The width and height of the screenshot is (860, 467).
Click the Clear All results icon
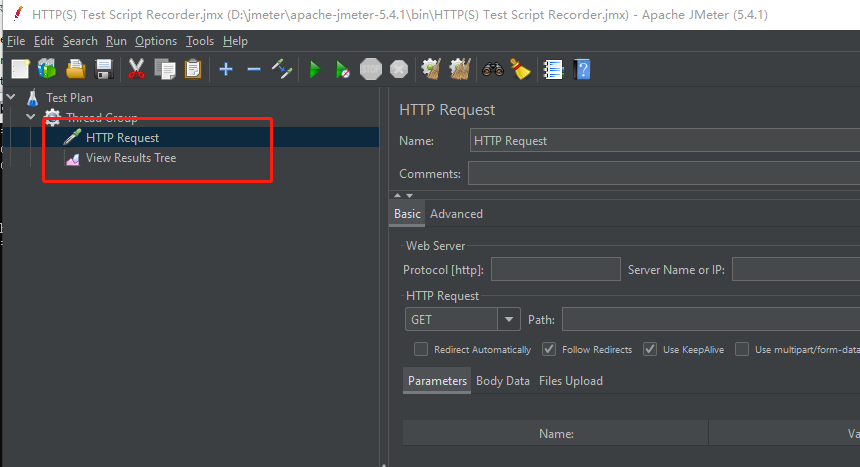pyautogui.click(x=460, y=70)
